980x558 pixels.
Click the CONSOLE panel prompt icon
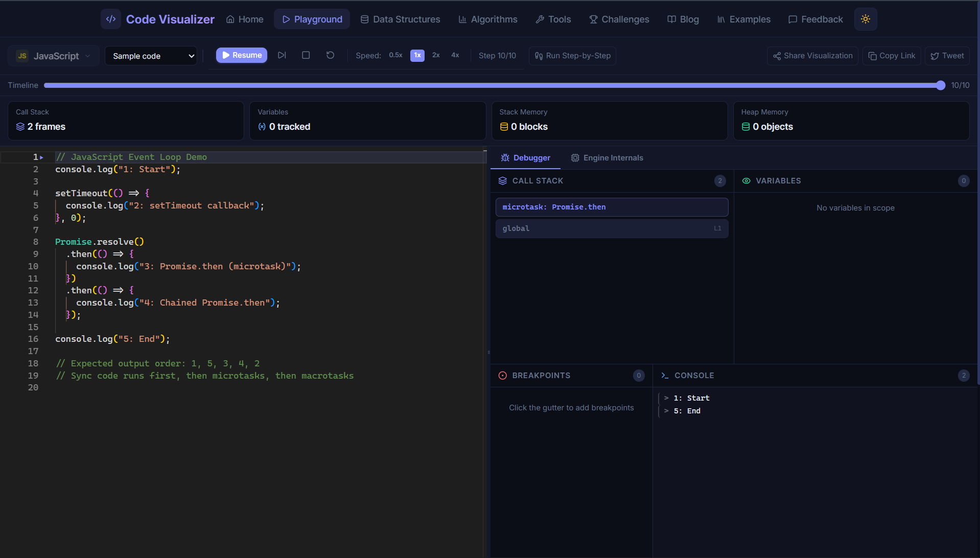tap(665, 376)
